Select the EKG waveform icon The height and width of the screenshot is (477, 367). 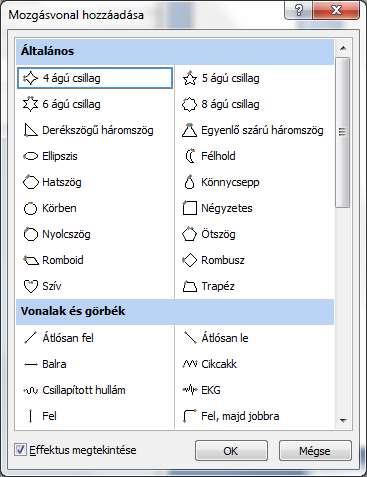190,390
